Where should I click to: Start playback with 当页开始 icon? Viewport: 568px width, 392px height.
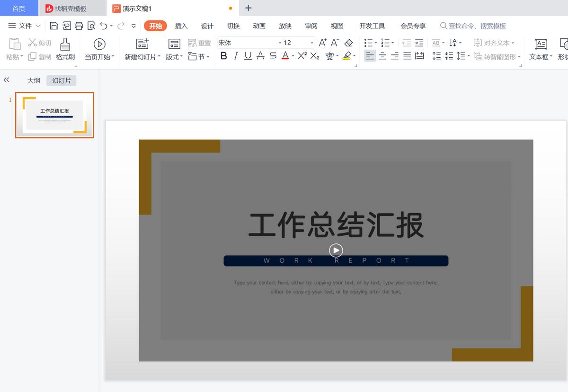[99, 44]
